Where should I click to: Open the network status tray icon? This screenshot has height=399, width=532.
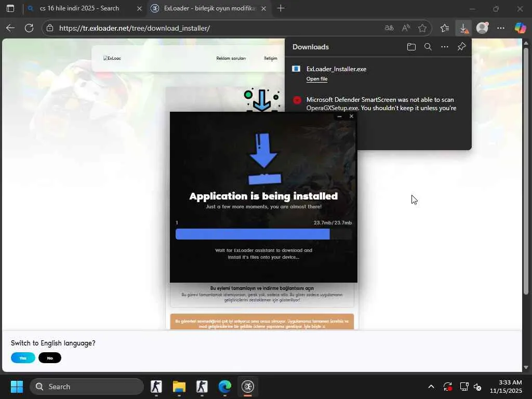point(464,387)
